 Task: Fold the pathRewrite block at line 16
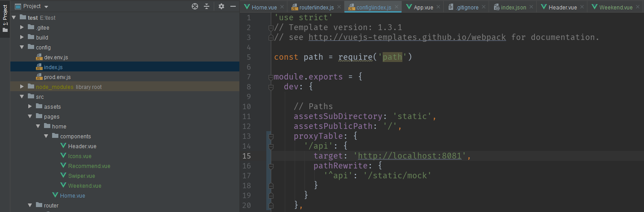(271, 166)
